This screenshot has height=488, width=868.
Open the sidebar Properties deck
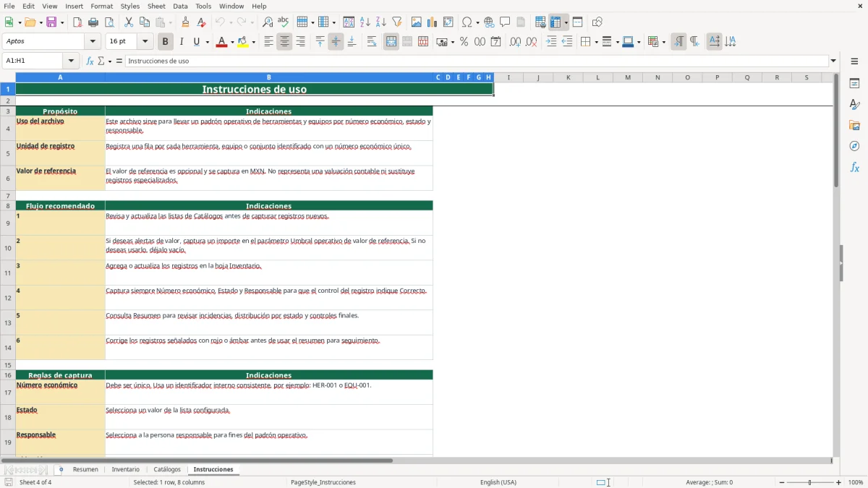tap(854, 84)
